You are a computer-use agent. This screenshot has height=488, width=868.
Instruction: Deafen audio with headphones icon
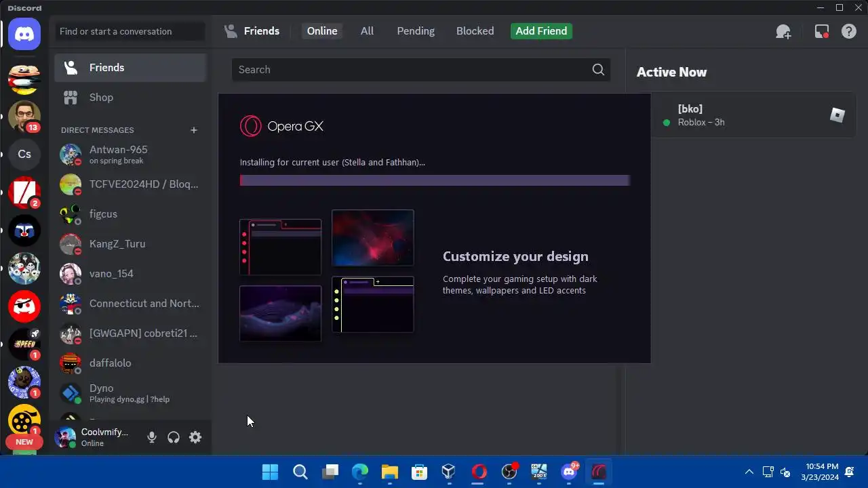(x=174, y=438)
